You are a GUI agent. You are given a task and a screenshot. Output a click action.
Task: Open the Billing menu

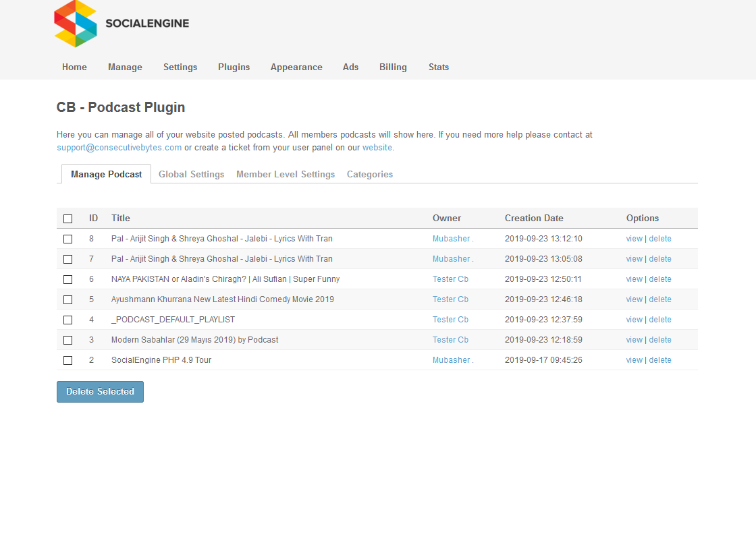[x=393, y=67]
